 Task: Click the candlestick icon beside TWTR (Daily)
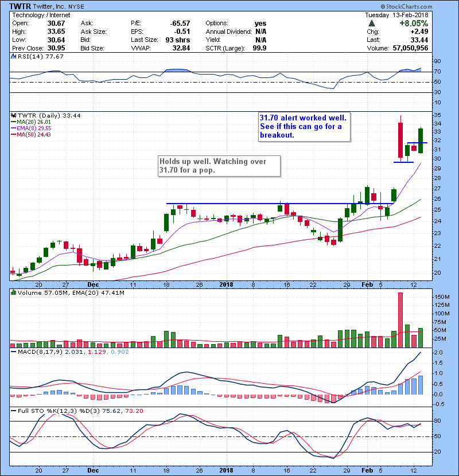13,116
